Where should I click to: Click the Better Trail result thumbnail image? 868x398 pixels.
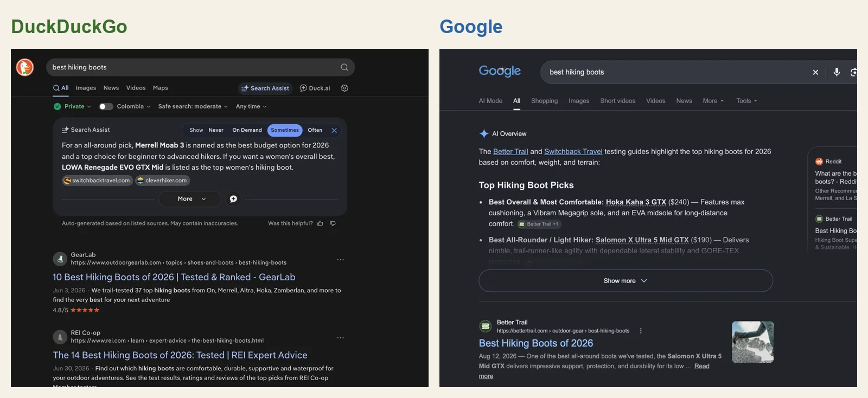point(752,342)
